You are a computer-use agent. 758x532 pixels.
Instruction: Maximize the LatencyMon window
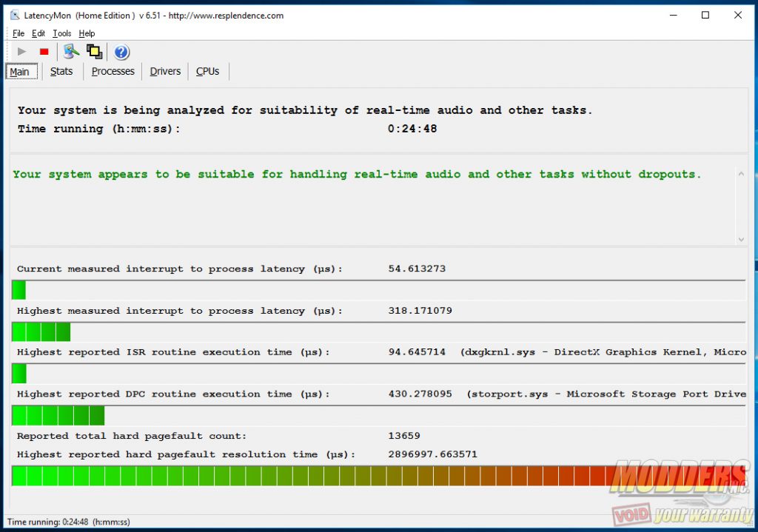pyautogui.click(x=705, y=16)
